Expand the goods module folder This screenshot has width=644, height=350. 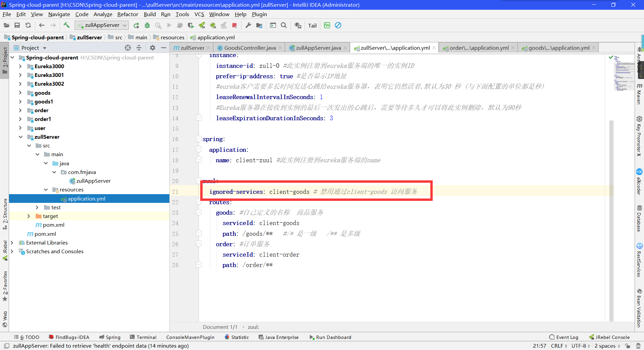[20, 93]
